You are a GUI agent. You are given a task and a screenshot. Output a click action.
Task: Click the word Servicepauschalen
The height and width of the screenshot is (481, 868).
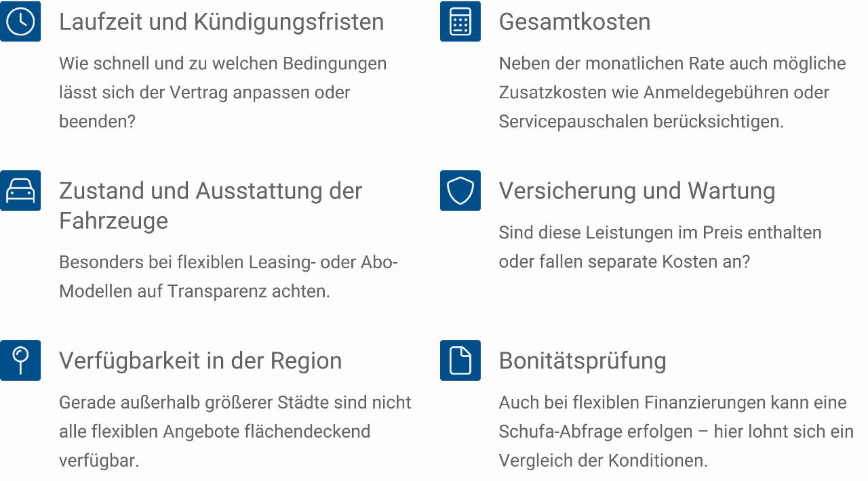pyautogui.click(x=572, y=122)
